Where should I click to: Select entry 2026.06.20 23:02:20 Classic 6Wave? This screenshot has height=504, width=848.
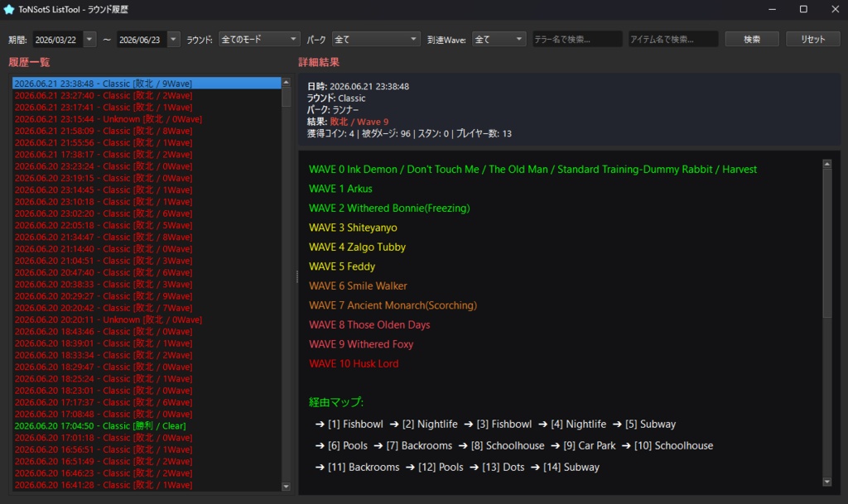147,214
